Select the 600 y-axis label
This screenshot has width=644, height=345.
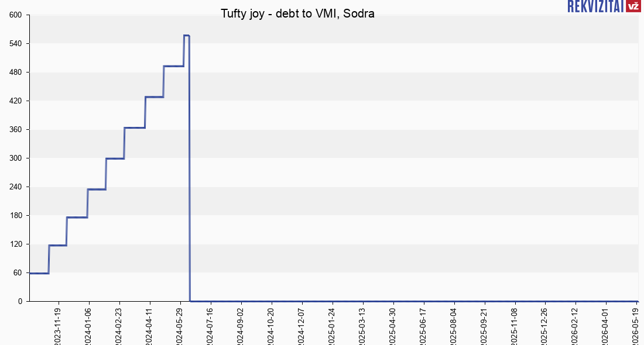coord(15,15)
